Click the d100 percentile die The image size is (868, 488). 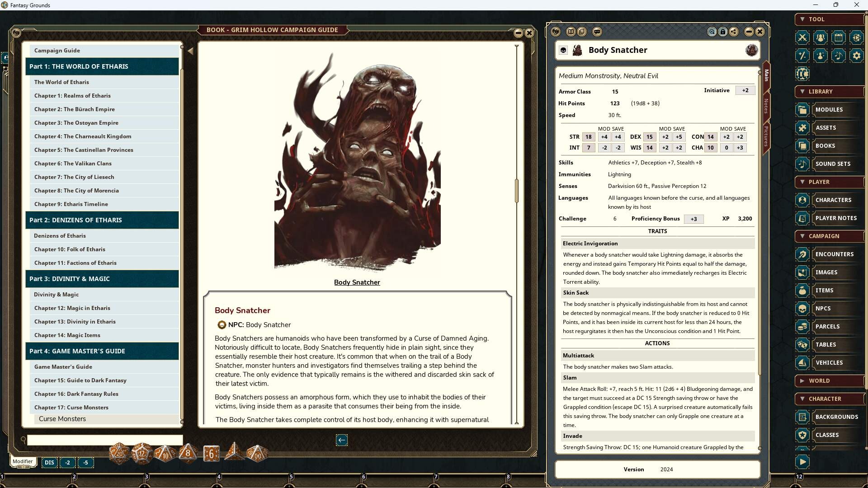[x=257, y=453]
